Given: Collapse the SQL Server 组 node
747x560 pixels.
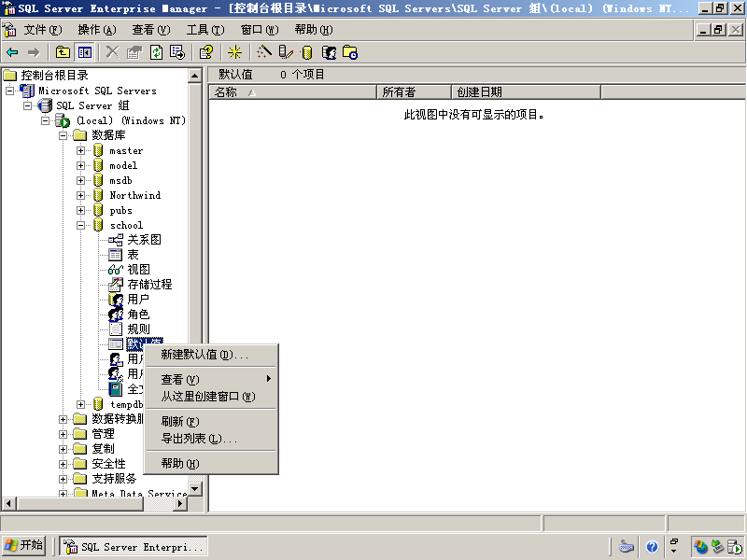Looking at the screenshot, I should (x=27, y=105).
